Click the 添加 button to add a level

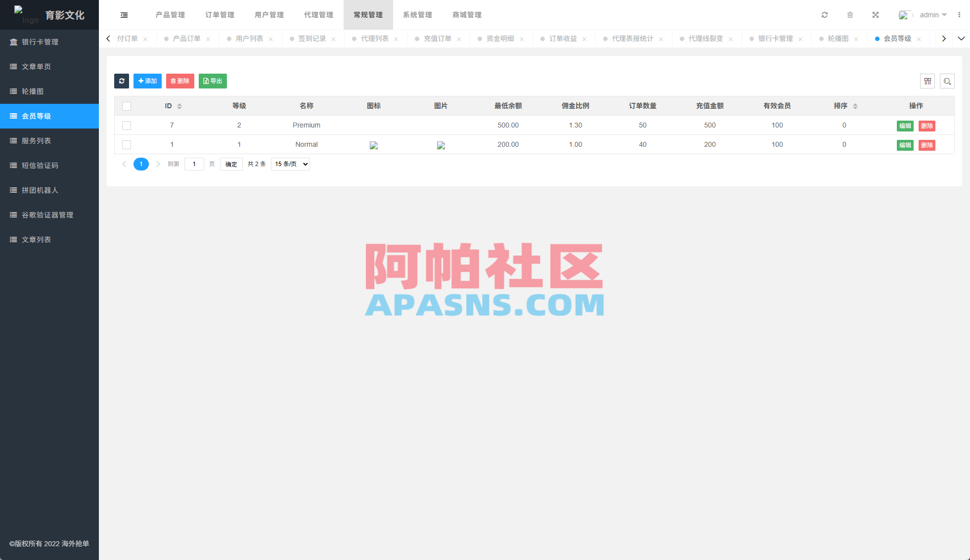click(x=147, y=81)
